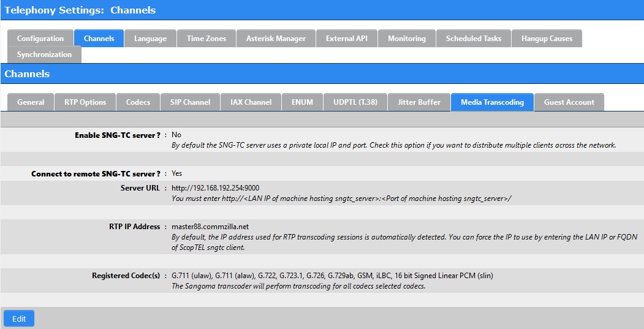
Task: Click the 'You must enter http://' hint text
Action: coord(341,199)
